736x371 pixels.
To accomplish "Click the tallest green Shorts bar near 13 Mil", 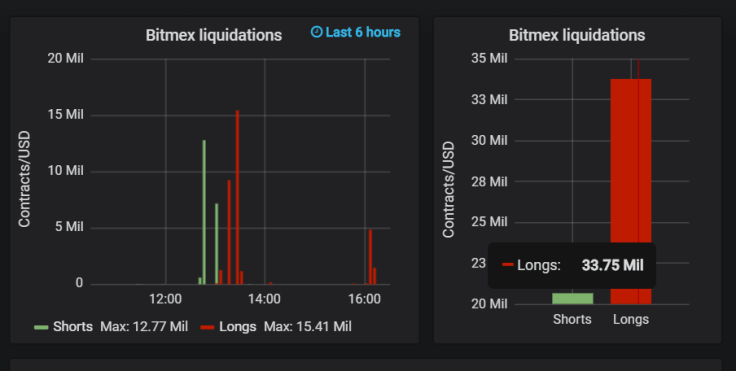I will point(204,212).
